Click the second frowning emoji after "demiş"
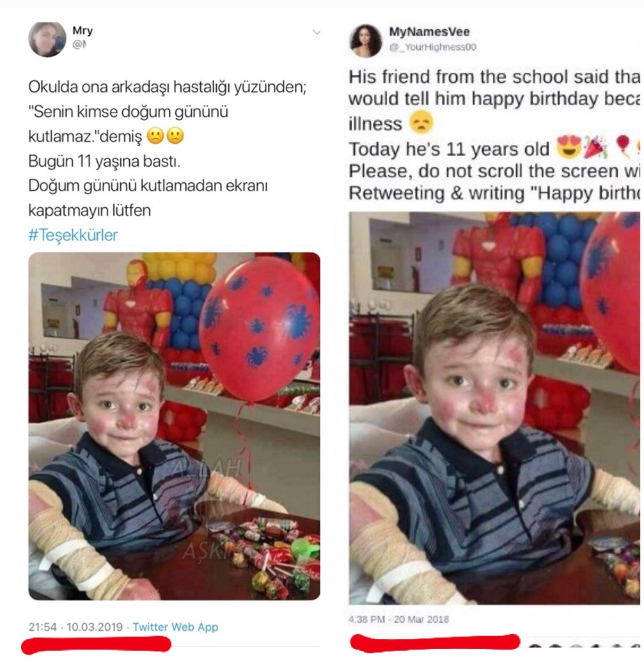Screen dimensions: 644x659 pyautogui.click(x=175, y=136)
